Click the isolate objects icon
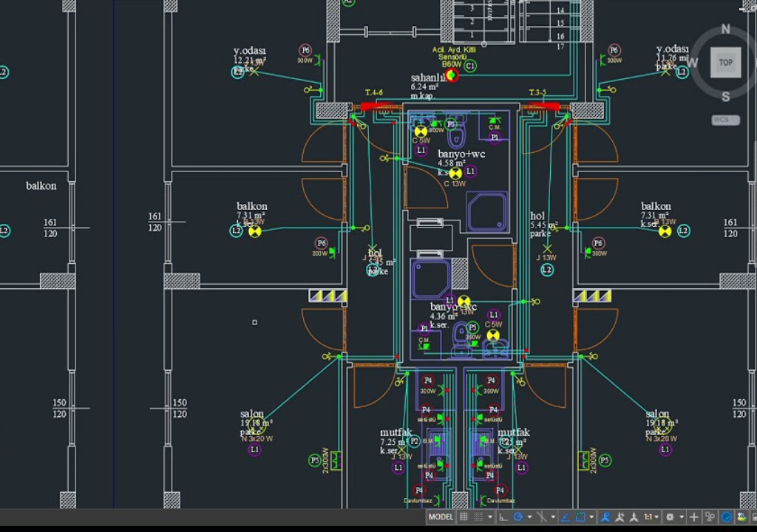757x532 pixels. click(710, 517)
